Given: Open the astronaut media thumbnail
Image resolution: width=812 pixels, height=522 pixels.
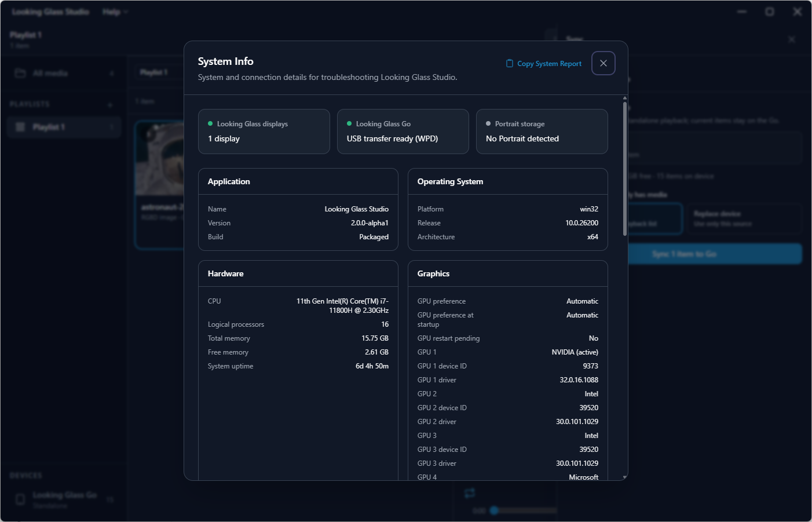Looking at the screenshot, I should pyautogui.click(x=159, y=158).
